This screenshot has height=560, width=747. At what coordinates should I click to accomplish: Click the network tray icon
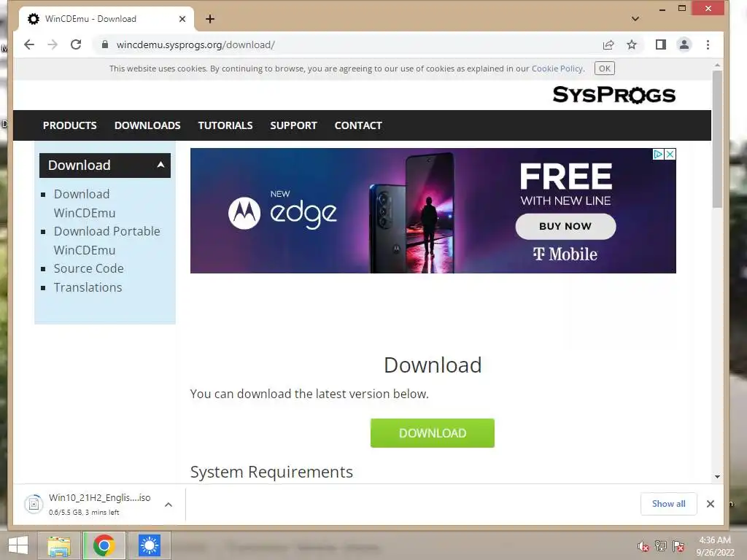[x=661, y=545]
